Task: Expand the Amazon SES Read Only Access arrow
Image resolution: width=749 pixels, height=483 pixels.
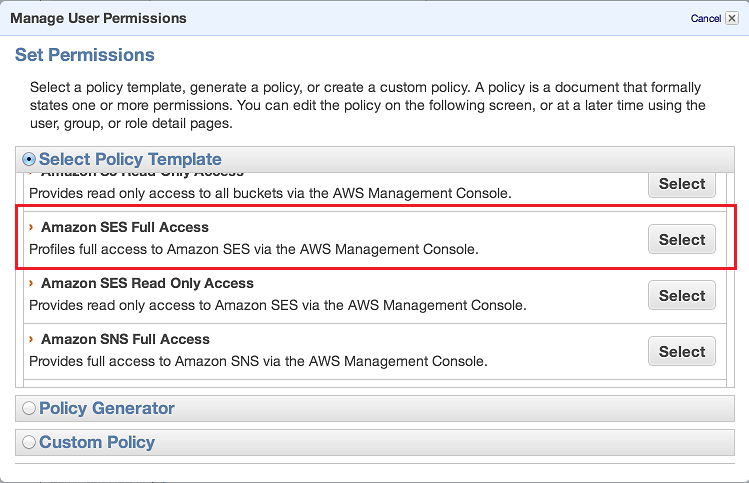Action: pos(31,283)
